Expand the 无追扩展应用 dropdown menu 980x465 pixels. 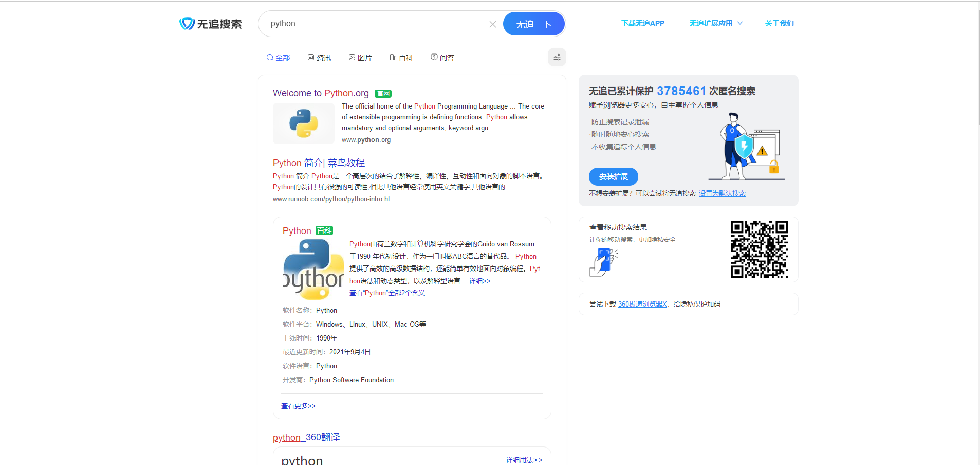[x=715, y=23]
